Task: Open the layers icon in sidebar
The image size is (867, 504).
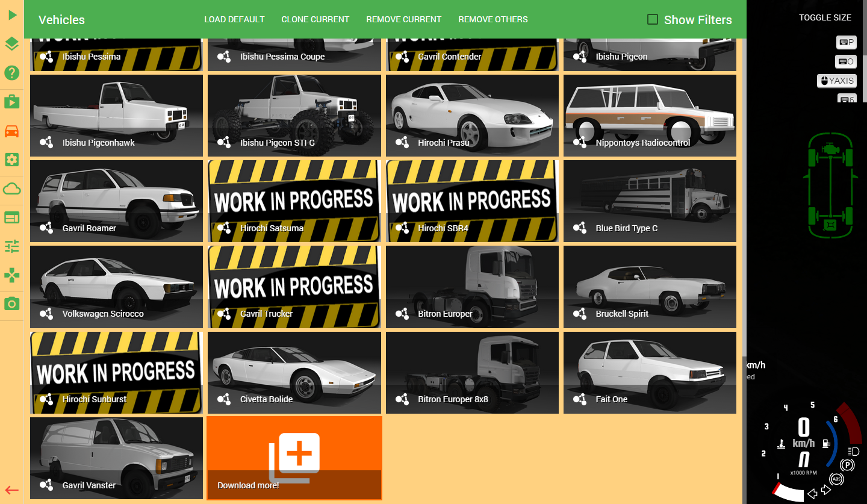Action: coord(12,44)
